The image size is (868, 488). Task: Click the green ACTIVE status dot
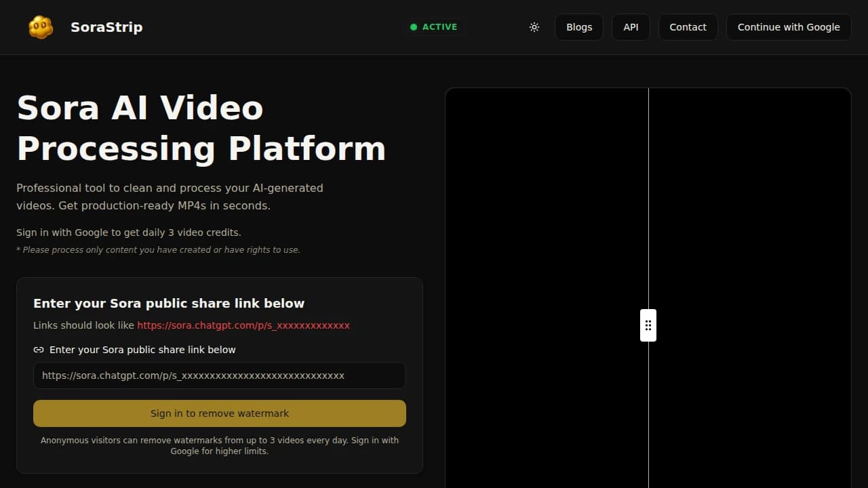pos(414,27)
